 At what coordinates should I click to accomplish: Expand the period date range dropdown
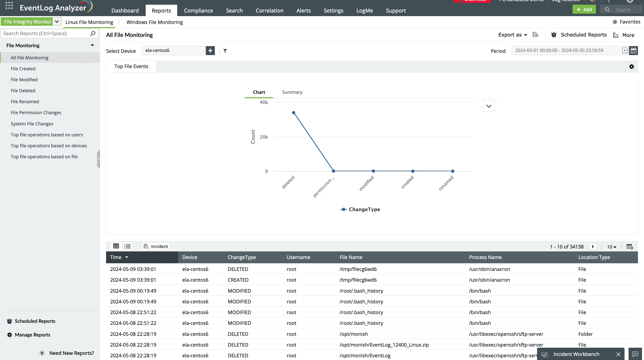[x=634, y=50]
